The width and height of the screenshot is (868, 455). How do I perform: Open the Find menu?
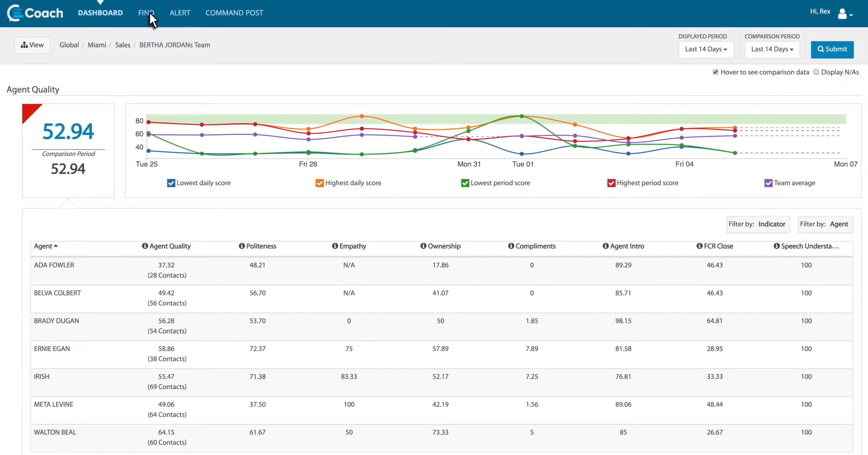pos(146,13)
